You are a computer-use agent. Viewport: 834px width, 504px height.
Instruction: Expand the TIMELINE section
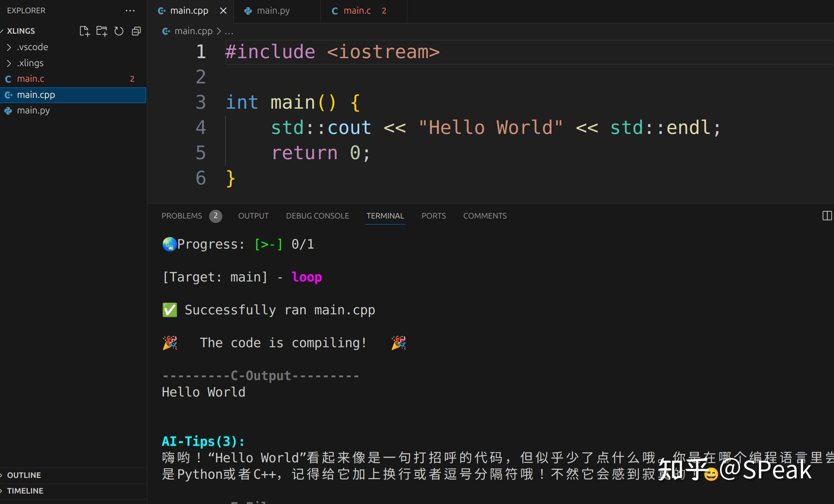[x=25, y=491]
